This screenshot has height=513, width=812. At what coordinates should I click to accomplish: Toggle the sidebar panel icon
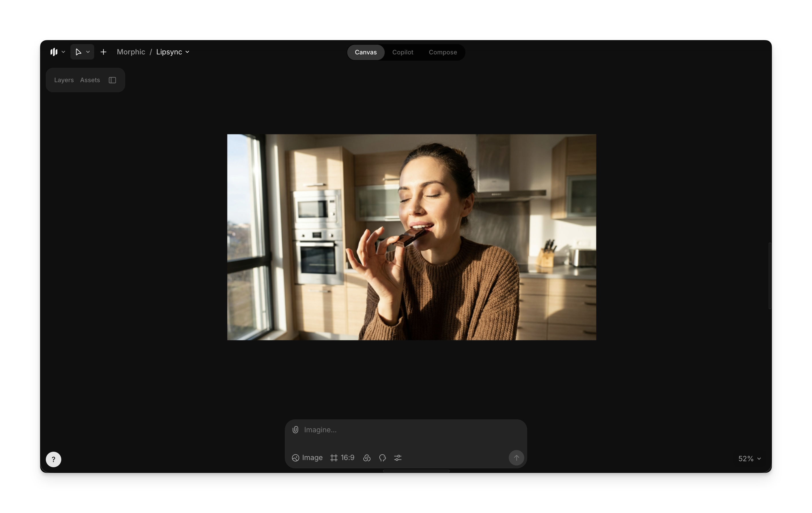click(x=112, y=80)
